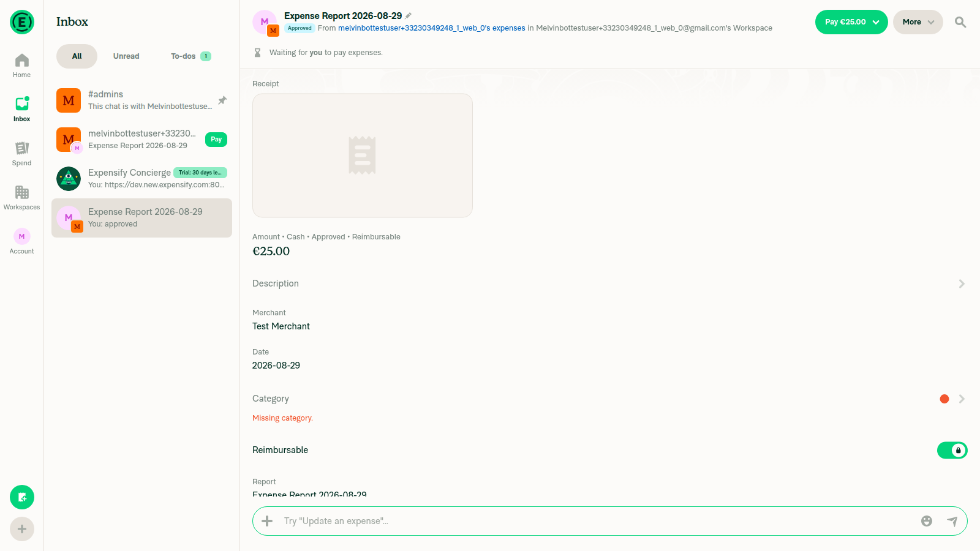
Task: Open the Spend section
Action: pos(22,154)
